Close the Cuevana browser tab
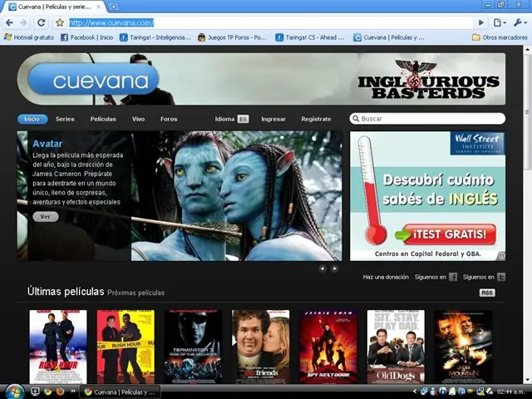The height and width of the screenshot is (399, 532). pos(99,7)
